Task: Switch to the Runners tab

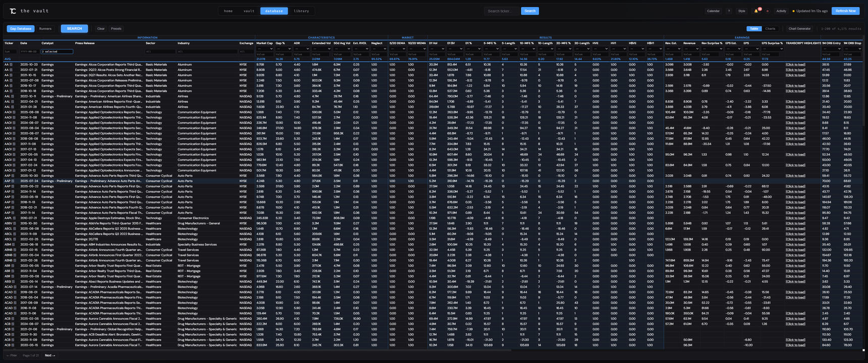Action: 45,29
